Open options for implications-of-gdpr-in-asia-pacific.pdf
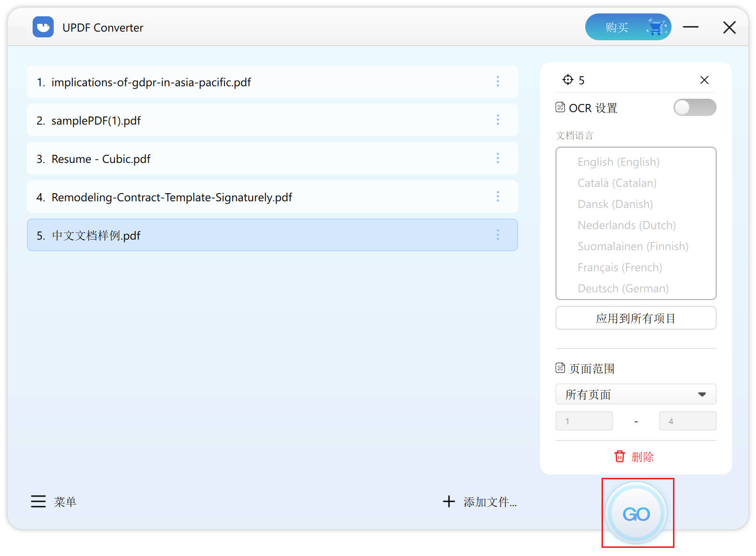756x556 pixels. [x=498, y=81]
